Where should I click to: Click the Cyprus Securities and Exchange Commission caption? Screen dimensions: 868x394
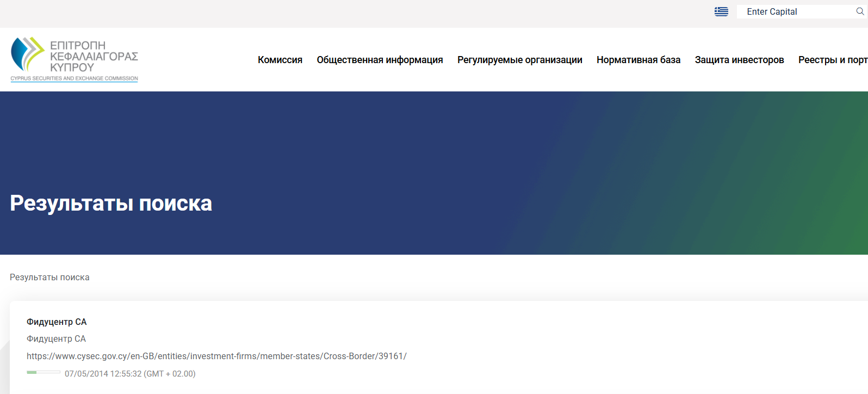[75, 79]
